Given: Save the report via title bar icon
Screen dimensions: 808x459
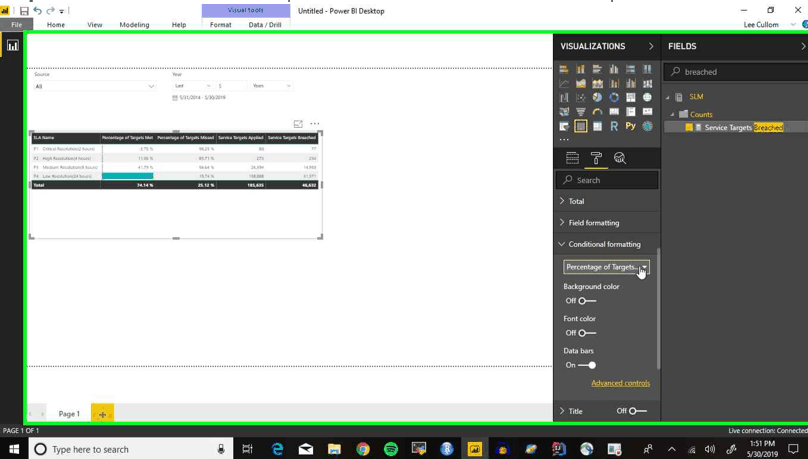Looking at the screenshot, I should click(x=24, y=11).
